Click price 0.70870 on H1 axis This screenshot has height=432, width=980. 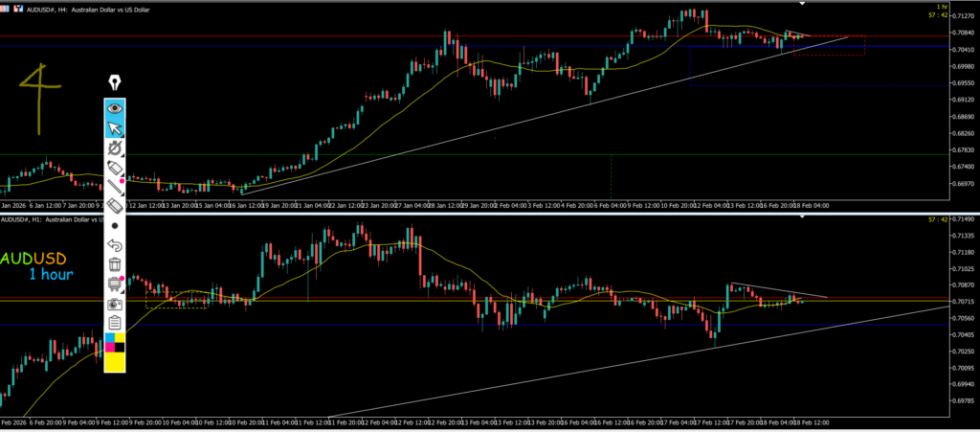click(962, 285)
